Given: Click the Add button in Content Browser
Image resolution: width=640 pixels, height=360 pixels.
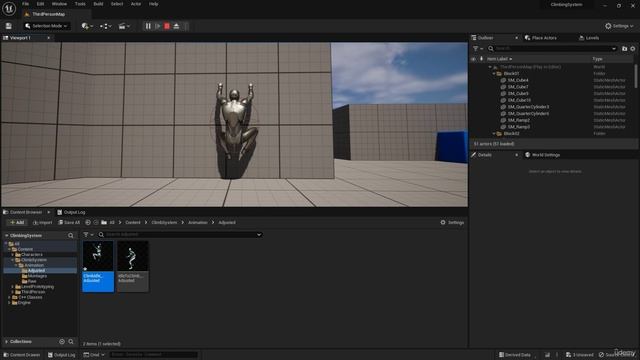Looking at the screenshot, I should [17, 223].
